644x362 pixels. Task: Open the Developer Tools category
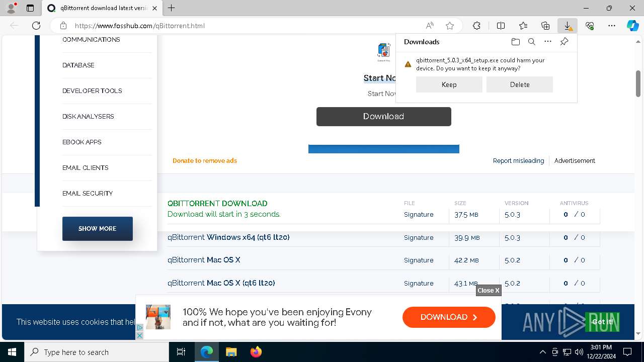tap(92, 91)
